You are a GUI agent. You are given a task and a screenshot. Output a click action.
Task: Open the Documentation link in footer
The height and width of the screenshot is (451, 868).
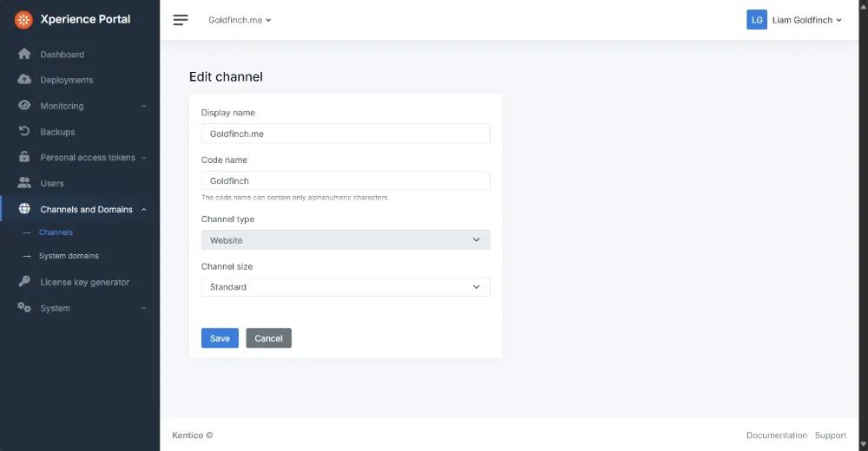pos(776,435)
